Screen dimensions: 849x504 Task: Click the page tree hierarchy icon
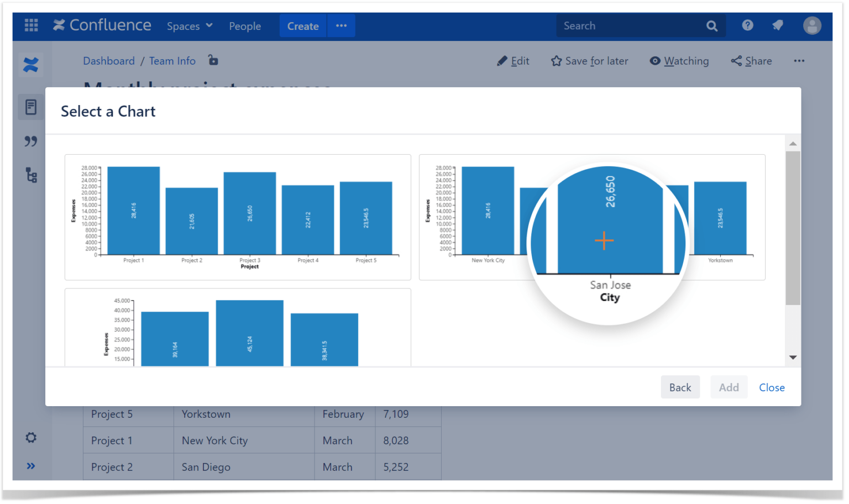coord(30,175)
